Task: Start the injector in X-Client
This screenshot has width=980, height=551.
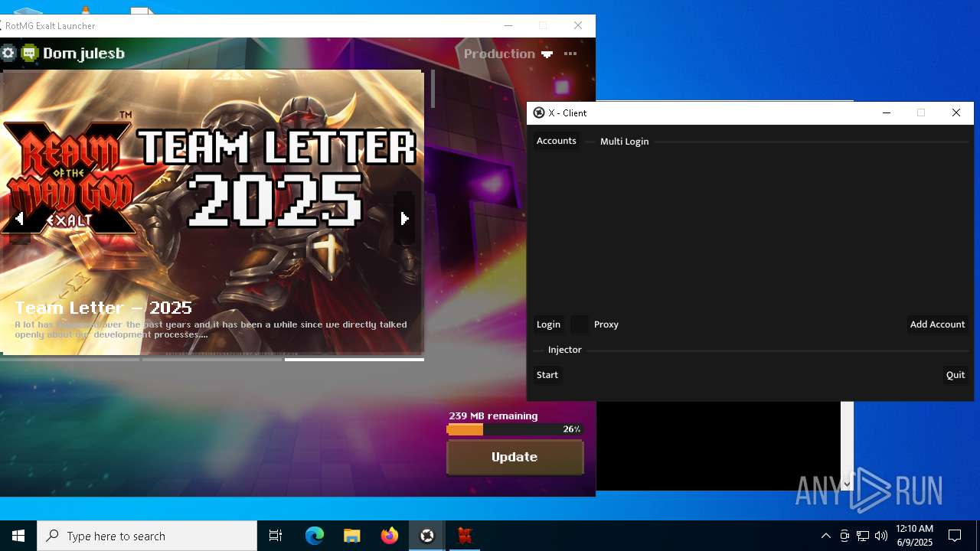Action: [547, 375]
